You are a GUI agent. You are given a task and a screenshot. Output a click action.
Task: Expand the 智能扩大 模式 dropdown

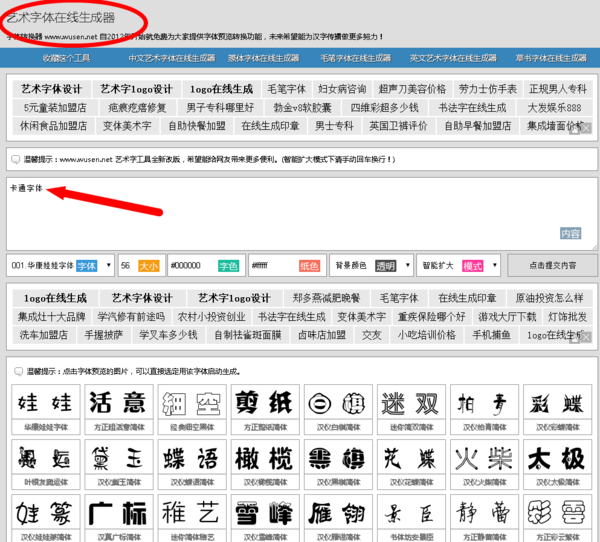point(458,265)
